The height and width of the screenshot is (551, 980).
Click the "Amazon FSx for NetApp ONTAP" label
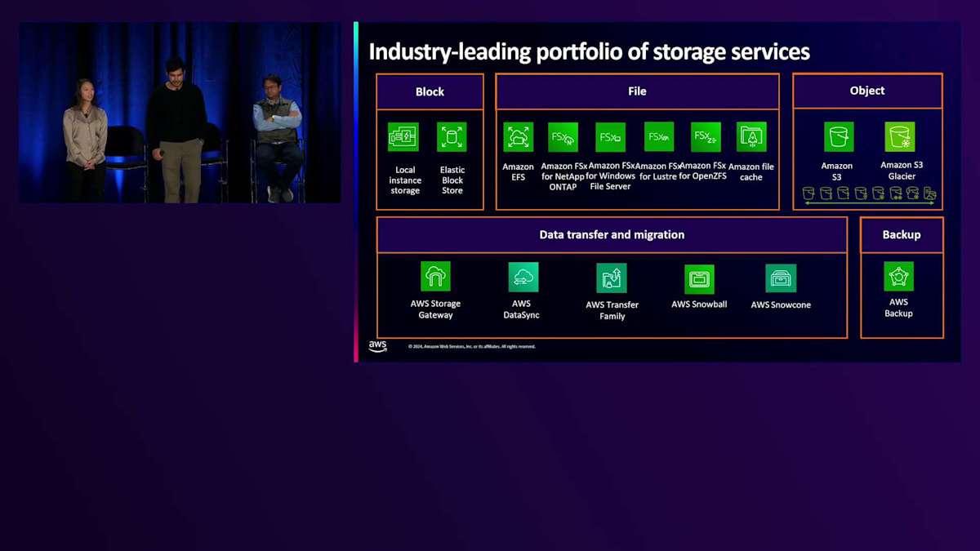pyautogui.click(x=563, y=176)
